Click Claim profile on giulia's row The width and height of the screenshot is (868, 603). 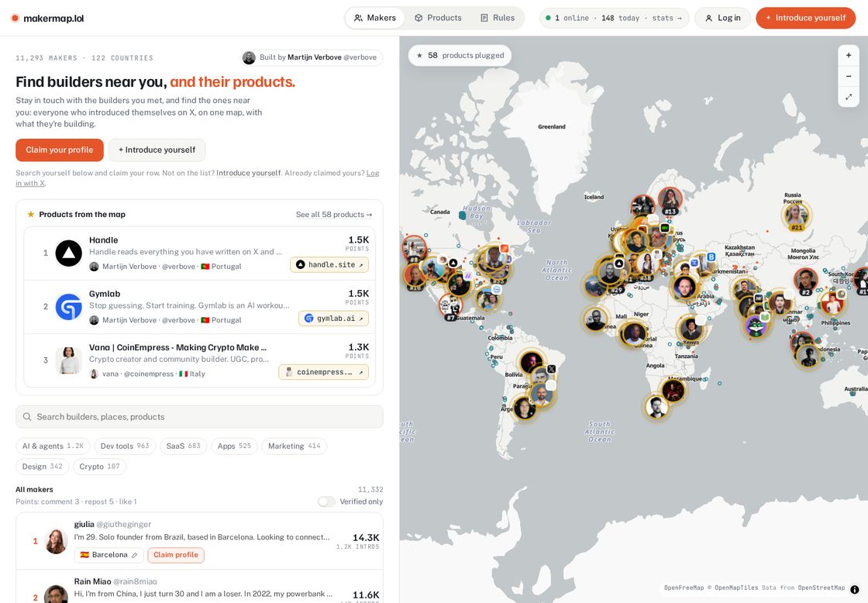(x=175, y=555)
